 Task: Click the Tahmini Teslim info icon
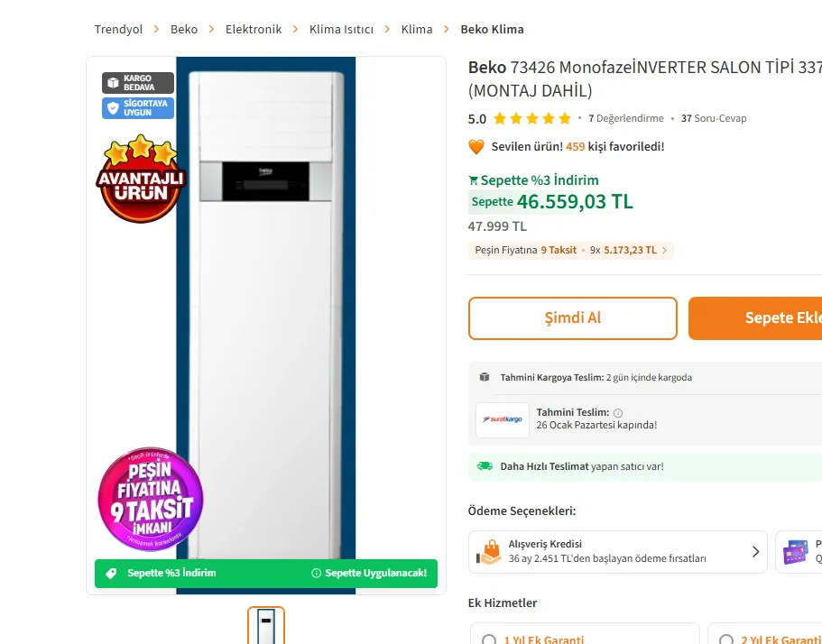618,413
